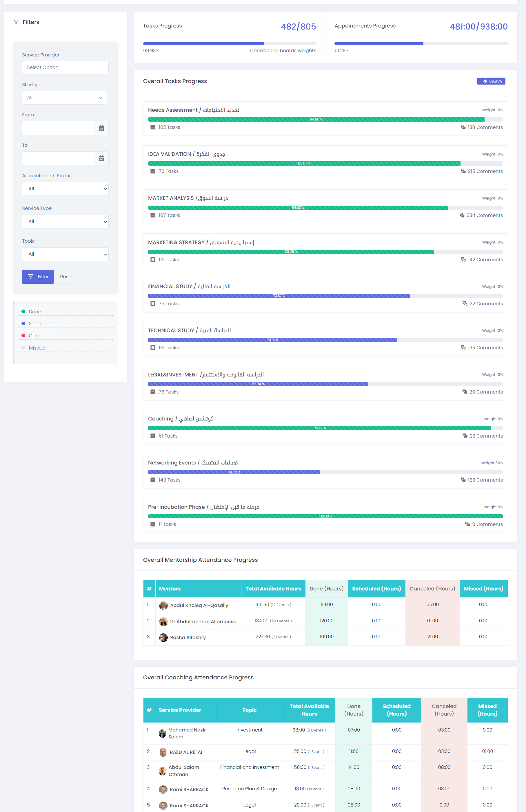The image size is (526, 812).
Task: Click inside the To date field
Action: (x=58, y=158)
